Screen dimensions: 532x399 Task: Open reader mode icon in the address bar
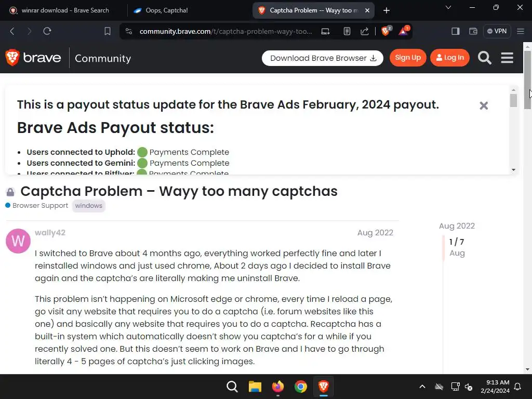tap(347, 31)
